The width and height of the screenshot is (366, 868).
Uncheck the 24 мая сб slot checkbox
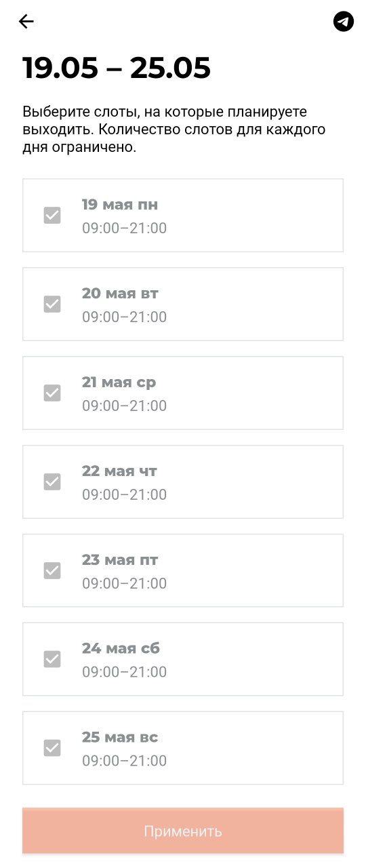(x=52, y=659)
